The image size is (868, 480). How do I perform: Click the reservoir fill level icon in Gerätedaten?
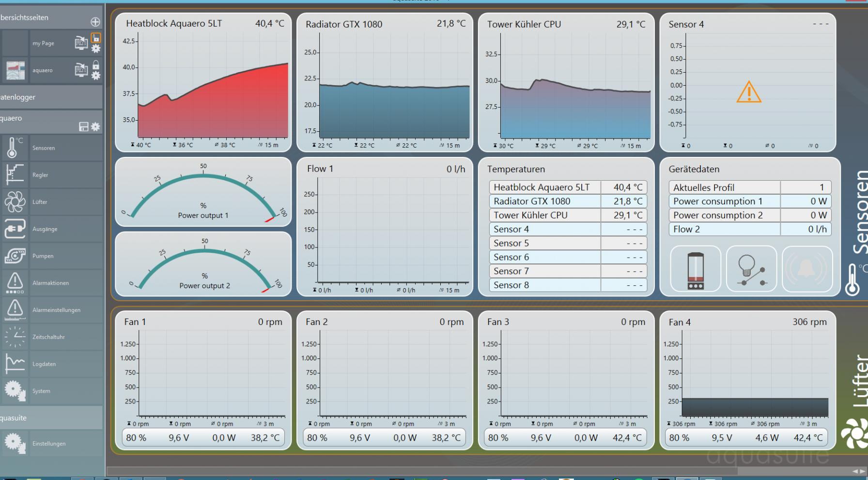[696, 269]
